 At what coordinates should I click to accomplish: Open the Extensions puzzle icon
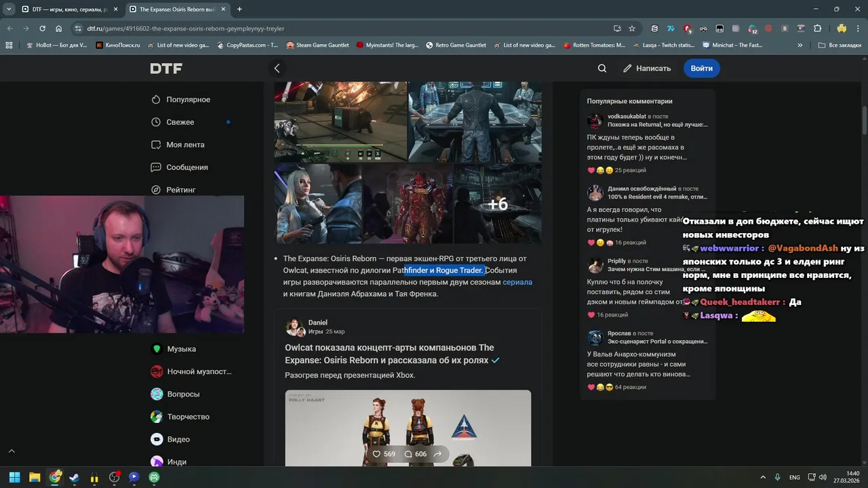817,28
